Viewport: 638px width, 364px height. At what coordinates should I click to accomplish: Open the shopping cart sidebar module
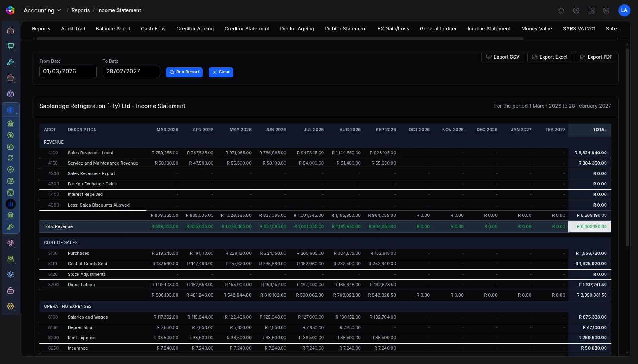[10, 46]
